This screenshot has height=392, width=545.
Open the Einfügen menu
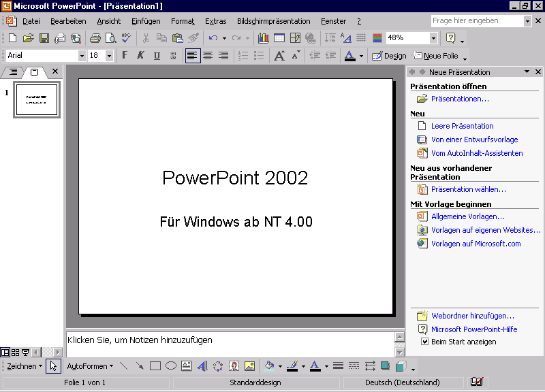pos(146,21)
